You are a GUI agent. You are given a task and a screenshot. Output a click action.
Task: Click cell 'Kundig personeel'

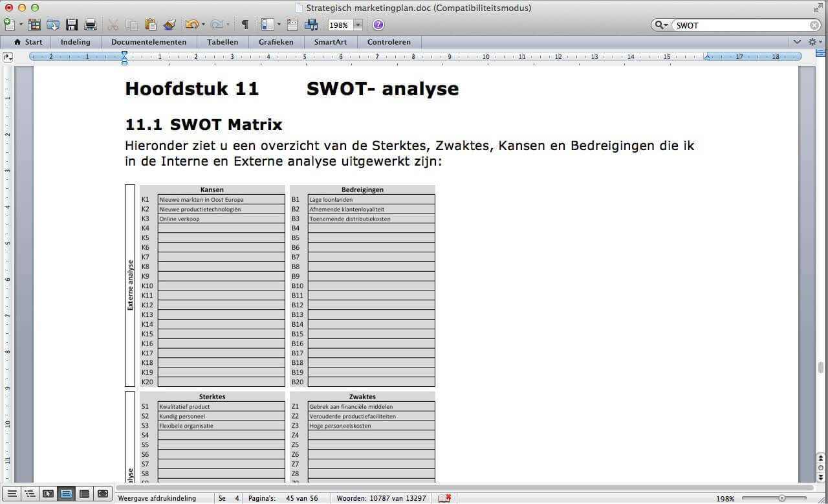pyautogui.click(x=221, y=416)
